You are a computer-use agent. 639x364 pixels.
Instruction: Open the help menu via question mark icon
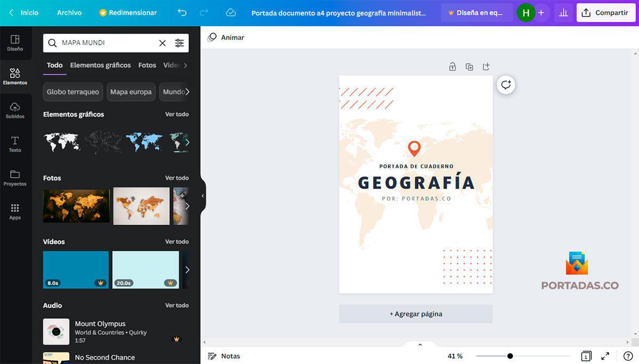[x=627, y=355]
